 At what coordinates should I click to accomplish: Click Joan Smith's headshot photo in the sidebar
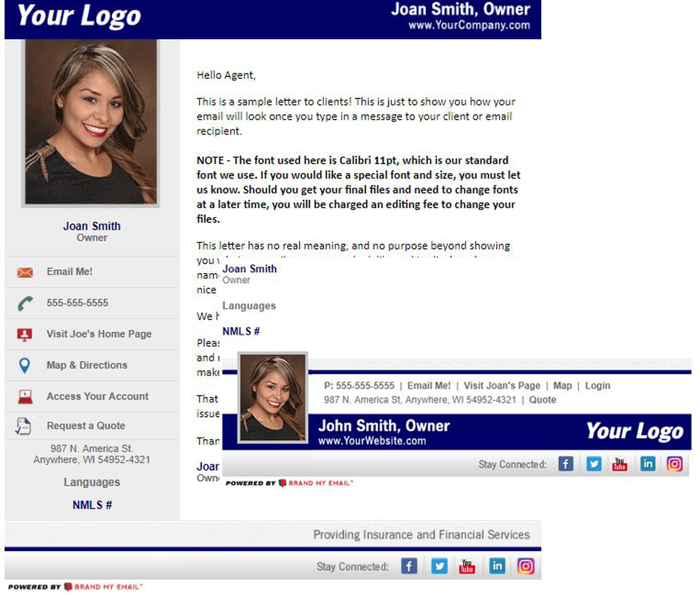92,123
